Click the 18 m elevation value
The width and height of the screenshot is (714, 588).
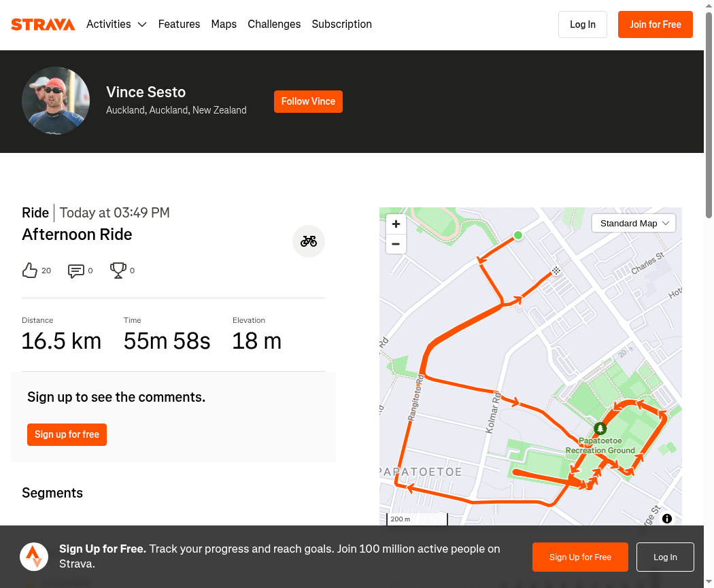click(x=257, y=341)
